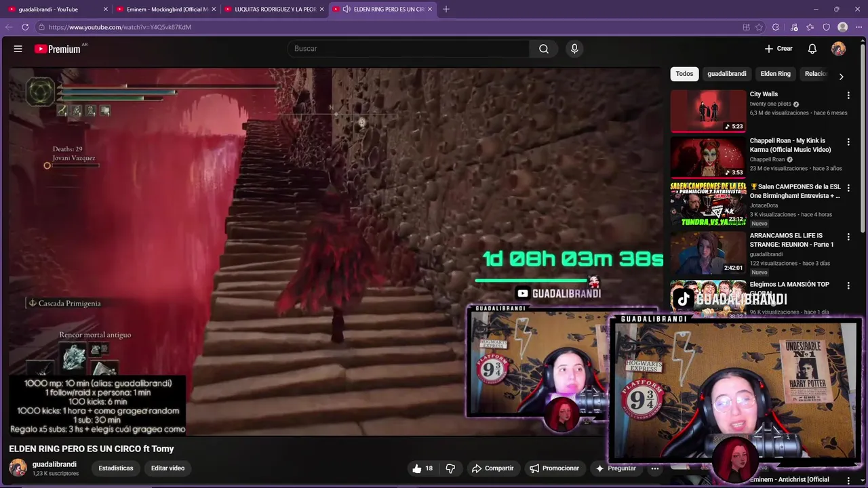
Task: Close the Eminem Mockingbird tab
Action: point(214,9)
